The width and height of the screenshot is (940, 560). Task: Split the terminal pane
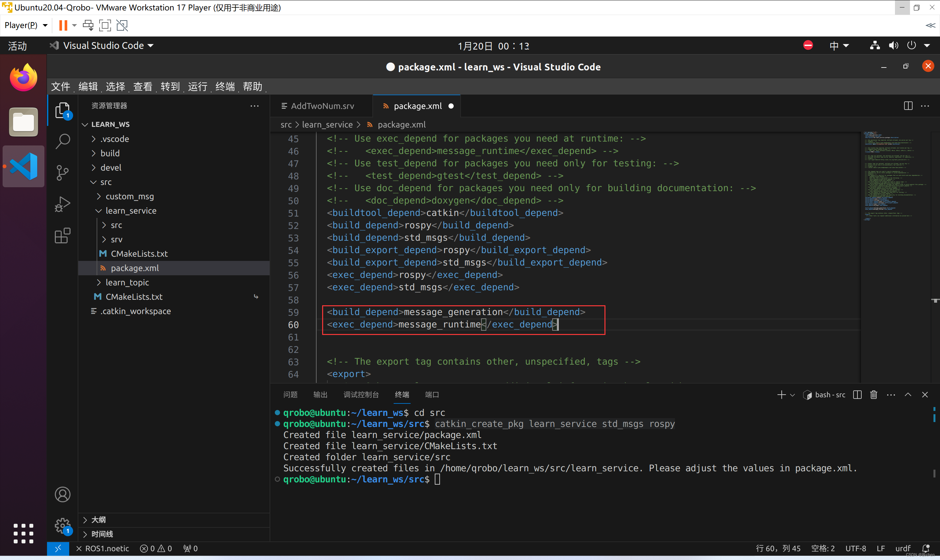pos(857,395)
